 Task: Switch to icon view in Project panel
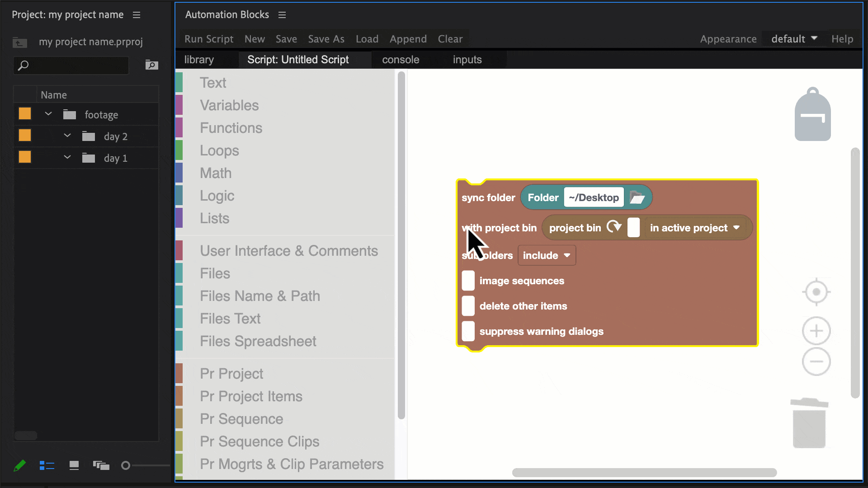(x=74, y=465)
